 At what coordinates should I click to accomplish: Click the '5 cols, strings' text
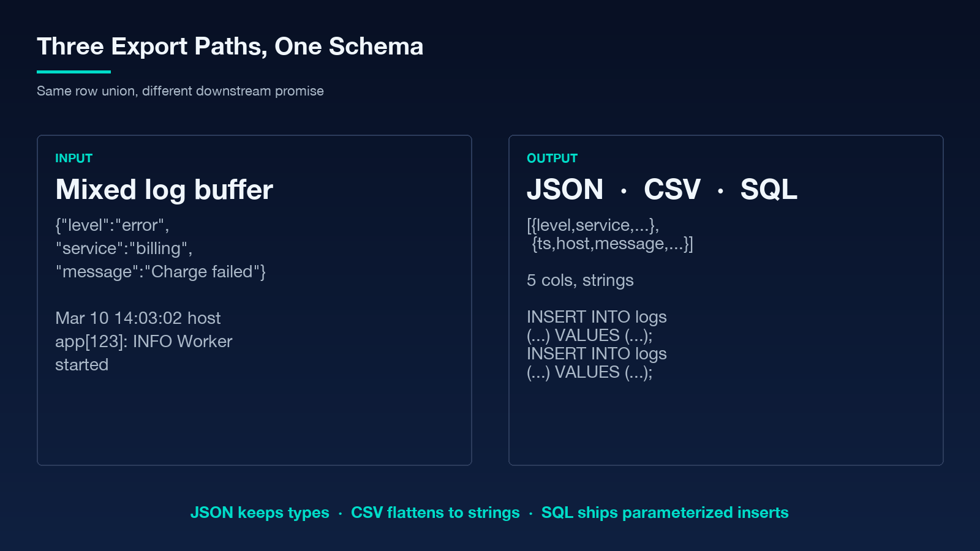coord(580,280)
